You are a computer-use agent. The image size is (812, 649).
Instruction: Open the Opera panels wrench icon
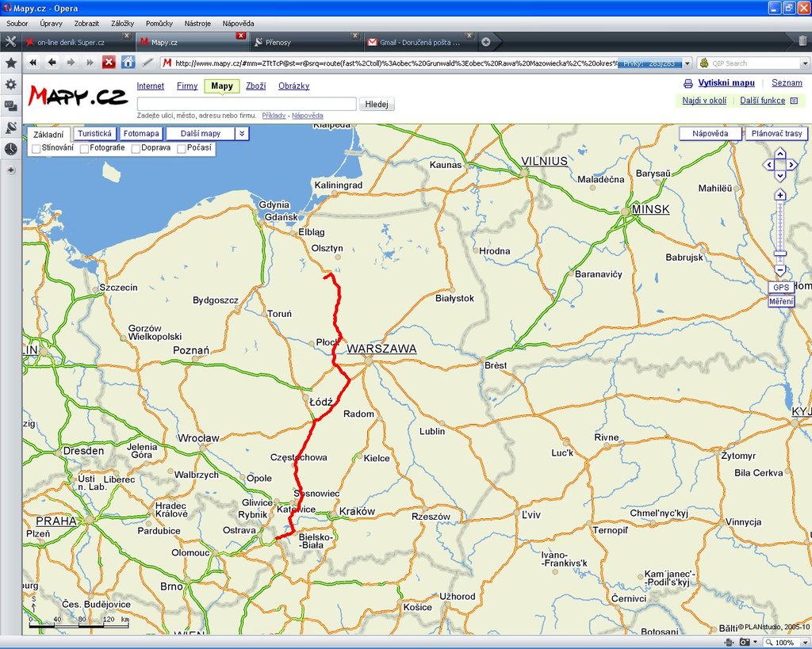(x=10, y=42)
